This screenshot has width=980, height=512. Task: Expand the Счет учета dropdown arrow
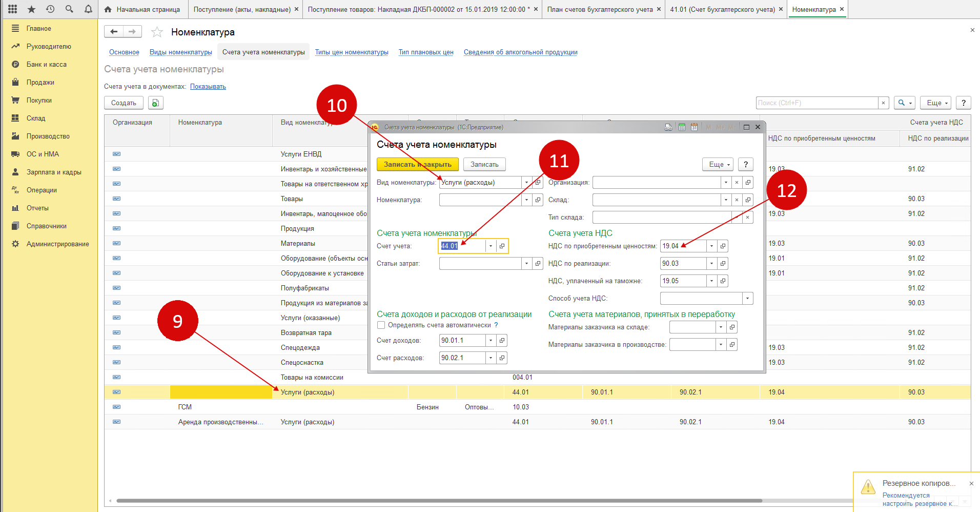tap(491, 246)
